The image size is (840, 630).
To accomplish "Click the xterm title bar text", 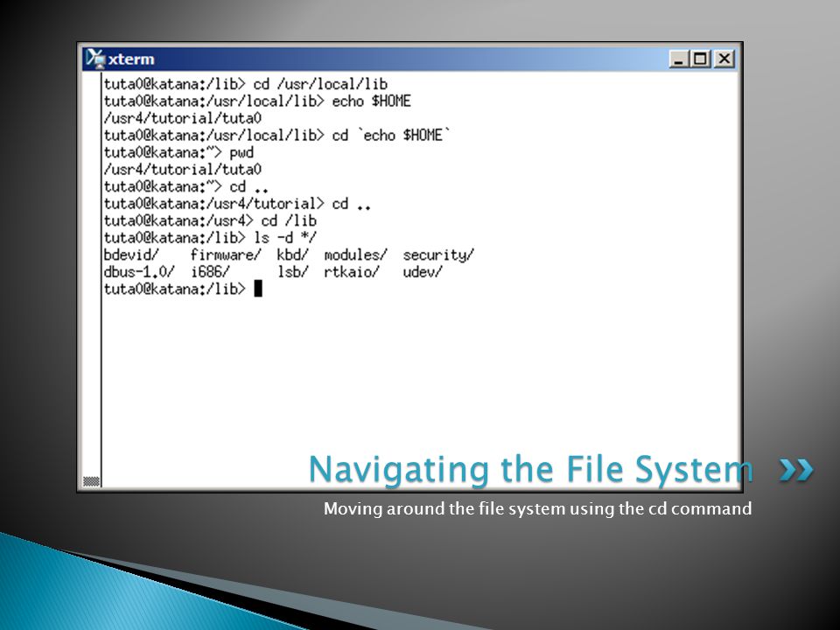I will 131,59.
